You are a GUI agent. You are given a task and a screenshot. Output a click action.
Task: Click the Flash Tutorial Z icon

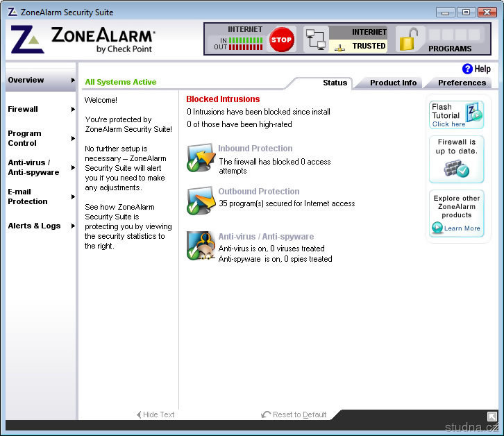pyautogui.click(x=474, y=112)
